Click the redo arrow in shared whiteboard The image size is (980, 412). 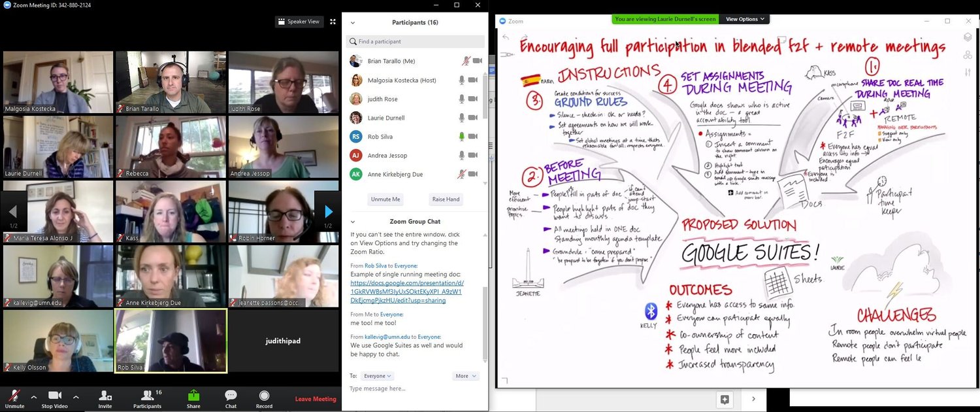tap(523, 37)
